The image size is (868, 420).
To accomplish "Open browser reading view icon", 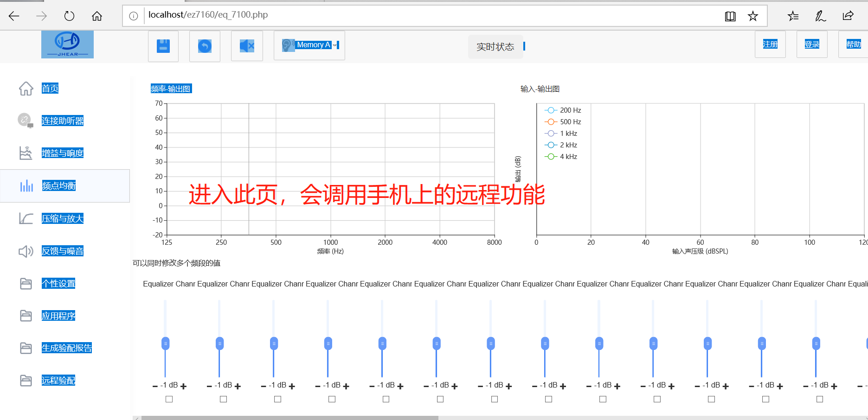I will (730, 16).
